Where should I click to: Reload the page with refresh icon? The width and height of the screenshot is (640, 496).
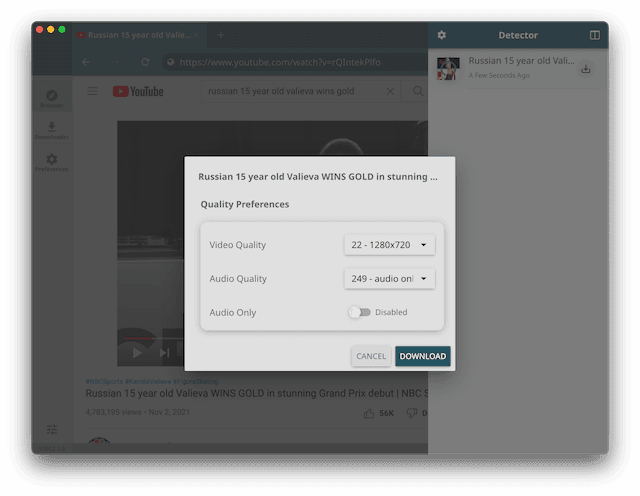coord(145,62)
